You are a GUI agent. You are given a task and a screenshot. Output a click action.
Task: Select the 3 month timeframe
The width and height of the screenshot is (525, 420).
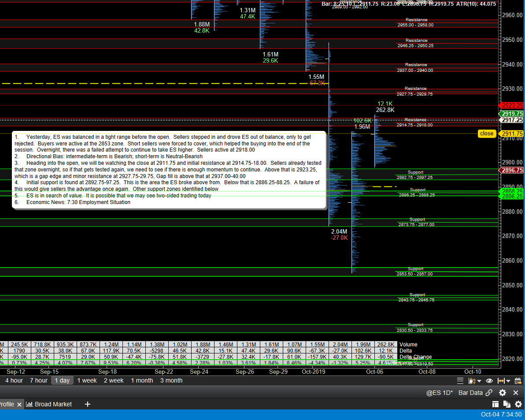pos(171,380)
